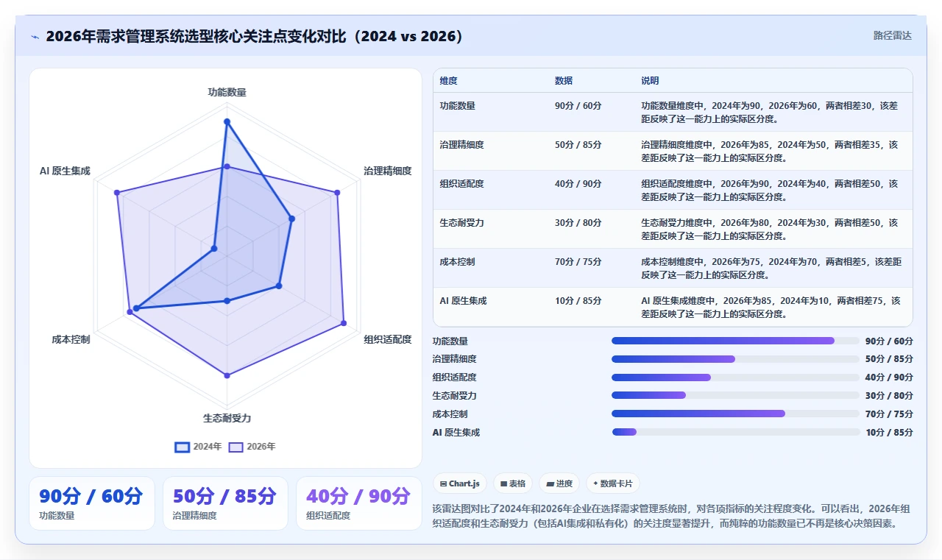Toggle the 2026年 legend series

coord(252,447)
